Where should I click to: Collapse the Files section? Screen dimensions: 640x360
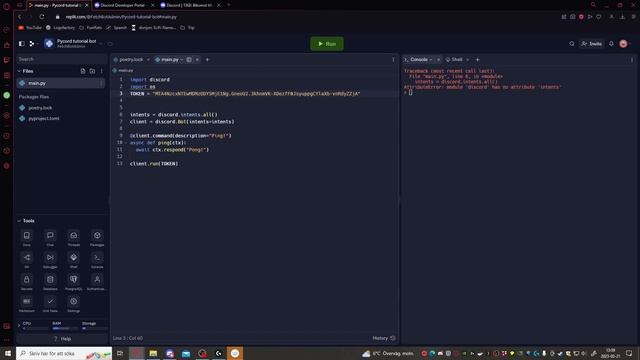[19, 71]
